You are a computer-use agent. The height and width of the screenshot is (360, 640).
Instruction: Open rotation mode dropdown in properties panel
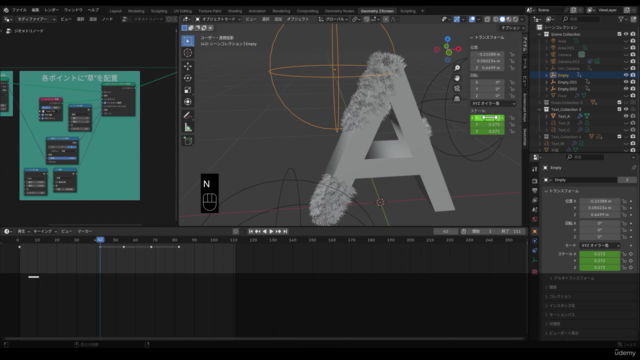[600, 245]
